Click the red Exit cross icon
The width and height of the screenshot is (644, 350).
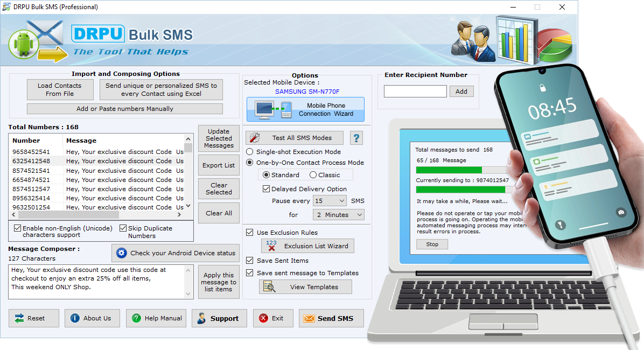point(264,318)
